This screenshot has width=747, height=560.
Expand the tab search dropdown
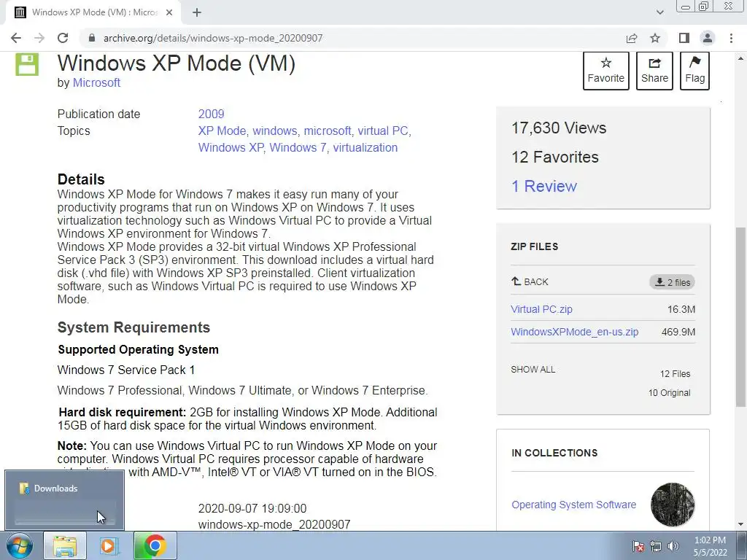tap(659, 12)
